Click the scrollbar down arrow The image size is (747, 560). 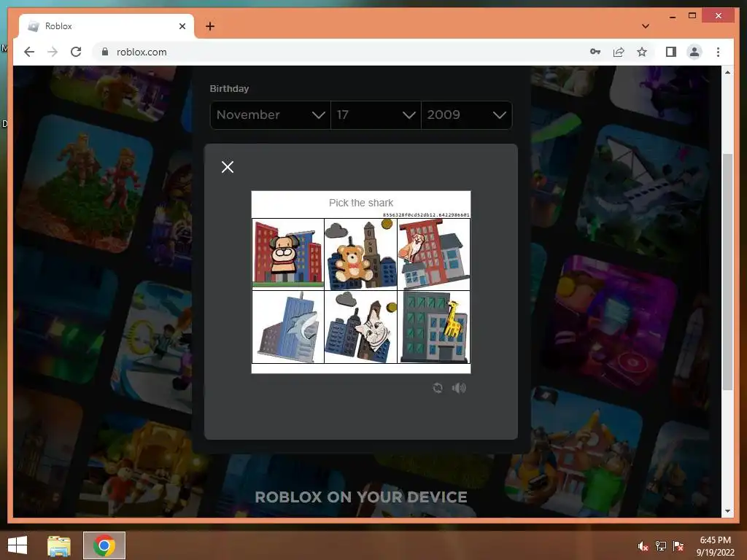coord(727,511)
